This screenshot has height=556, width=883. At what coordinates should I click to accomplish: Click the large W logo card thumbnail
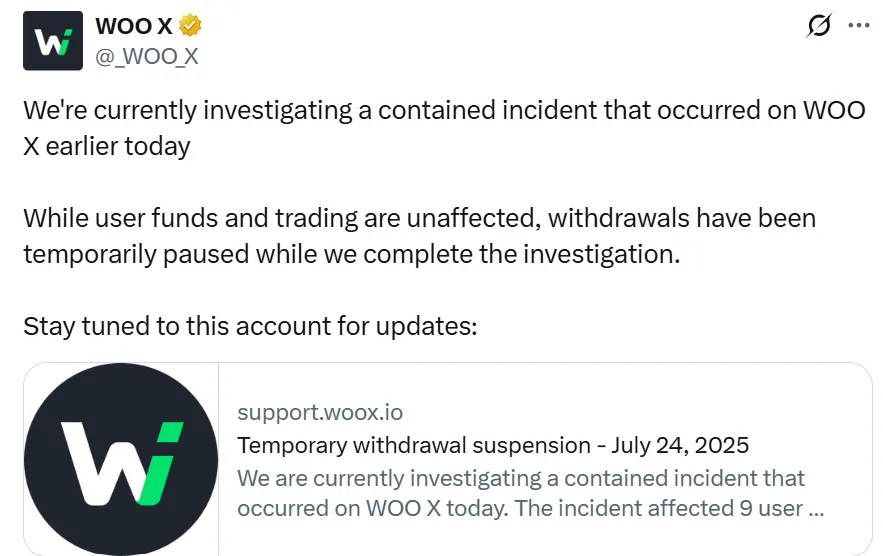pyautogui.click(x=121, y=459)
